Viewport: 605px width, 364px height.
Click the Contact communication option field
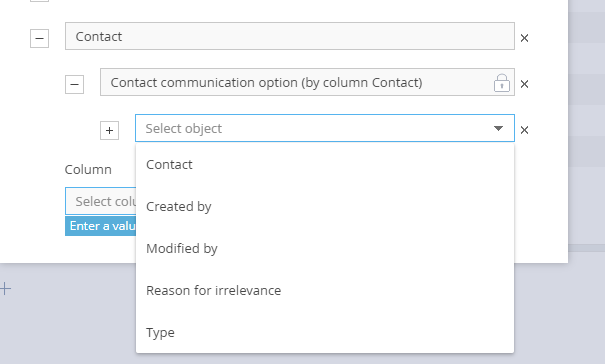pos(307,82)
